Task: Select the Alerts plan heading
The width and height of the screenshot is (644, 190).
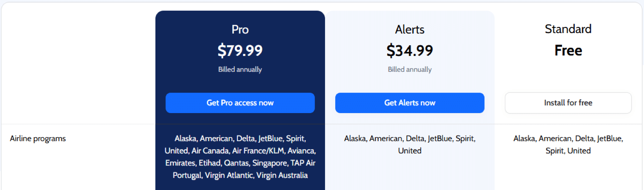Action: click(x=410, y=29)
